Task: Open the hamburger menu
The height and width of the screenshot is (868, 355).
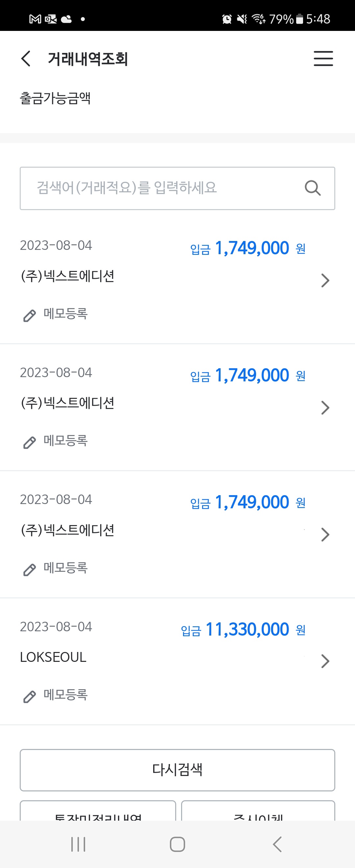Action: pyautogui.click(x=323, y=59)
